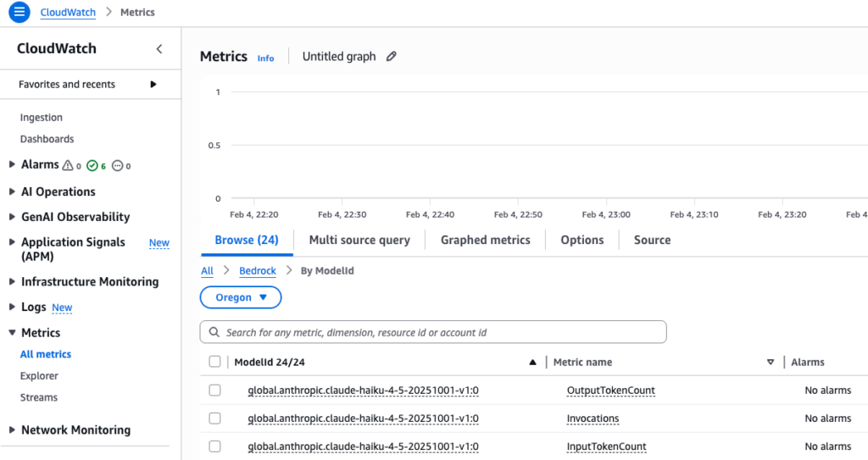Click the OutputTokenCount metric name
Screen dimensions: 868x460
[610, 391]
